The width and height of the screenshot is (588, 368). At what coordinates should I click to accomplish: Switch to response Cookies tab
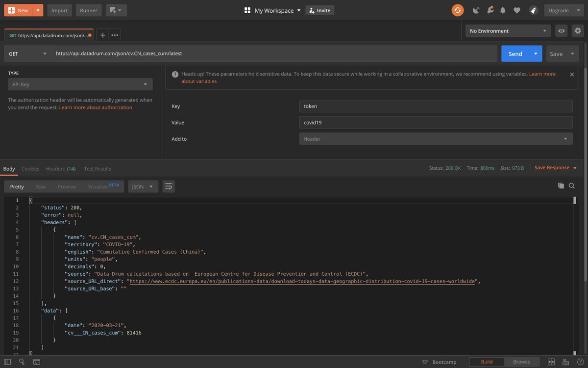[x=30, y=169]
